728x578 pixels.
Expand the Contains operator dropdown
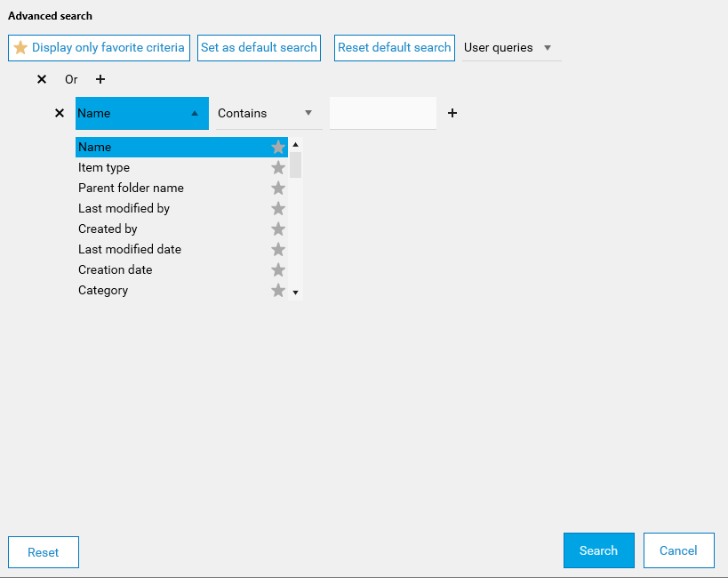[x=268, y=113]
